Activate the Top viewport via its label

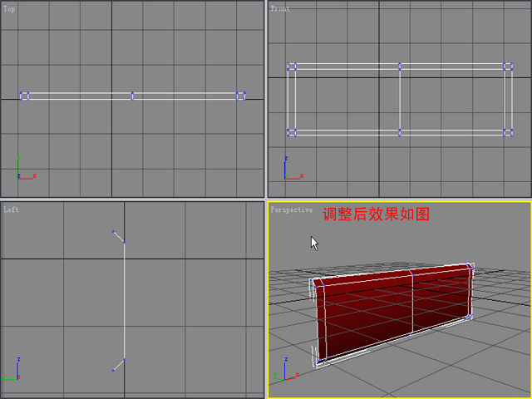pyautogui.click(x=9, y=9)
